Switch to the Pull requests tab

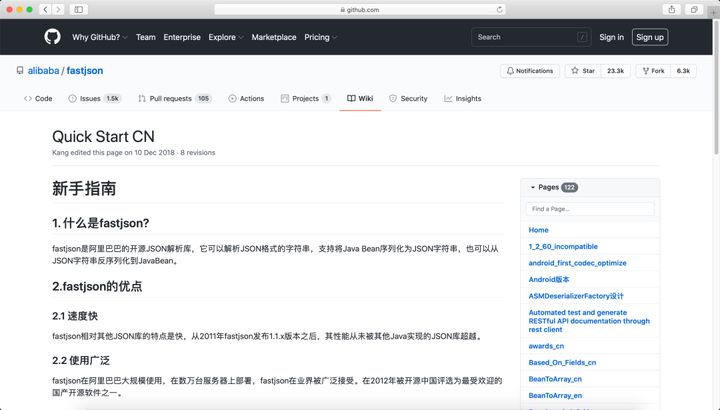point(174,98)
